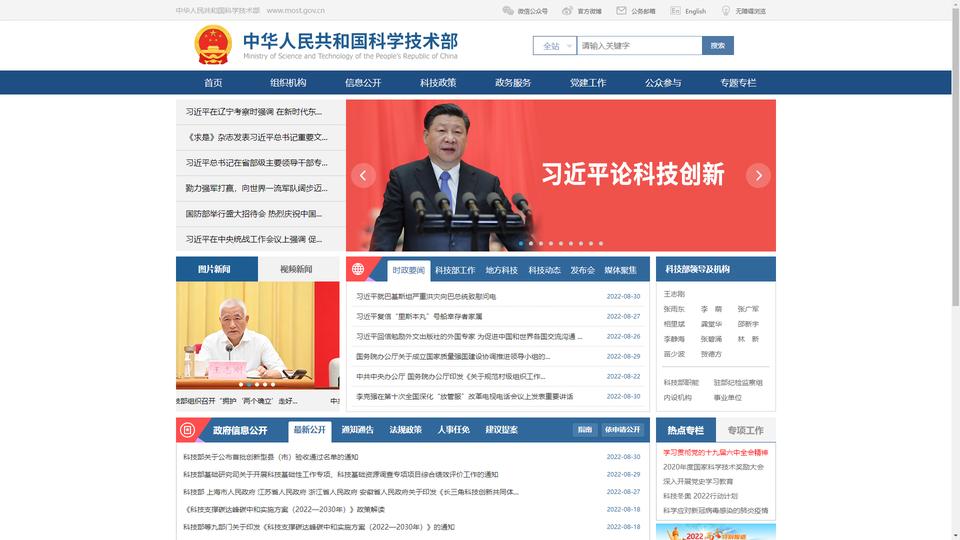Open 政务服务 in the main navigation
The height and width of the screenshot is (540, 960).
point(513,83)
